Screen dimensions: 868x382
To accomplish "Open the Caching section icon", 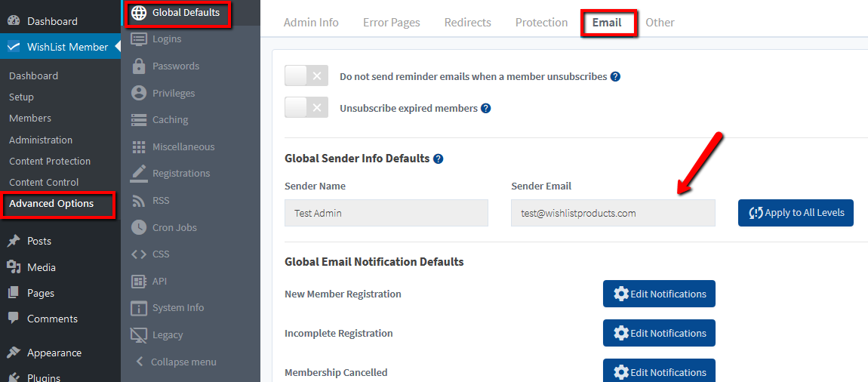I will [x=139, y=119].
